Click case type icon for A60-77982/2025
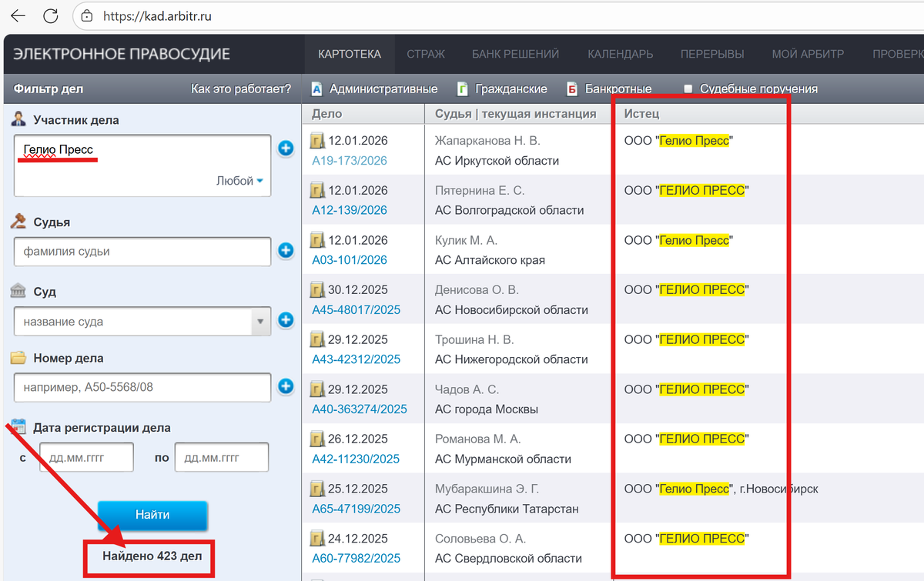 (x=317, y=538)
